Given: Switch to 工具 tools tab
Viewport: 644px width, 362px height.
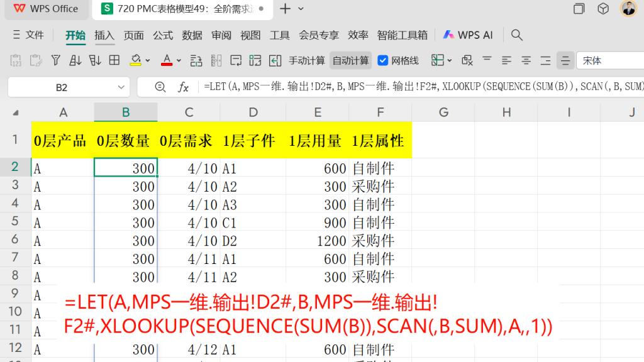Looking at the screenshot, I should (x=279, y=35).
